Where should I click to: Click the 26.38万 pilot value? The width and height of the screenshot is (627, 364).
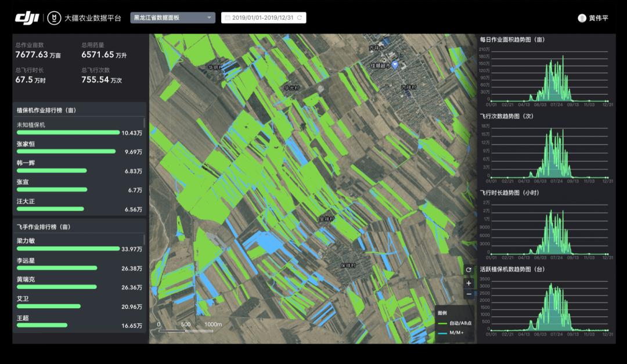(x=132, y=268)
